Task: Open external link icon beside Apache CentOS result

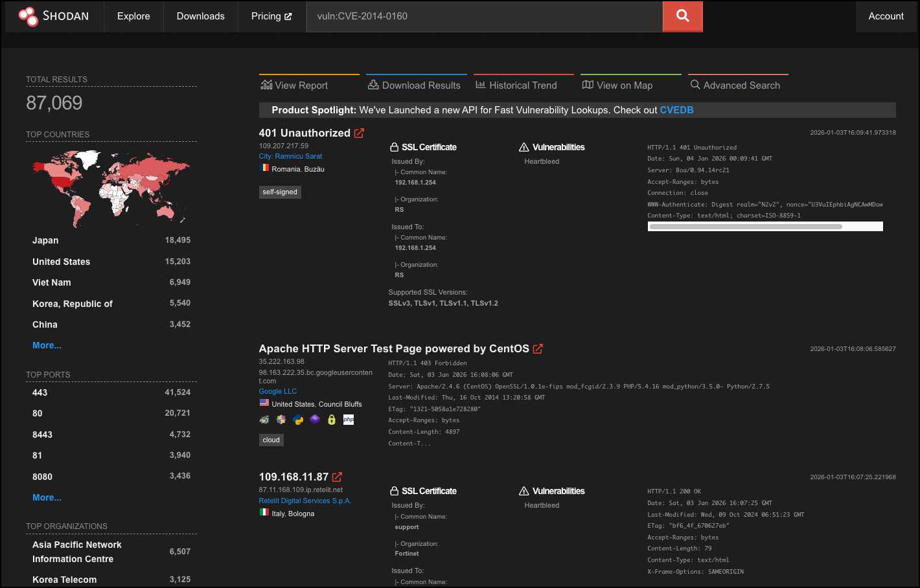Action: 538,348
